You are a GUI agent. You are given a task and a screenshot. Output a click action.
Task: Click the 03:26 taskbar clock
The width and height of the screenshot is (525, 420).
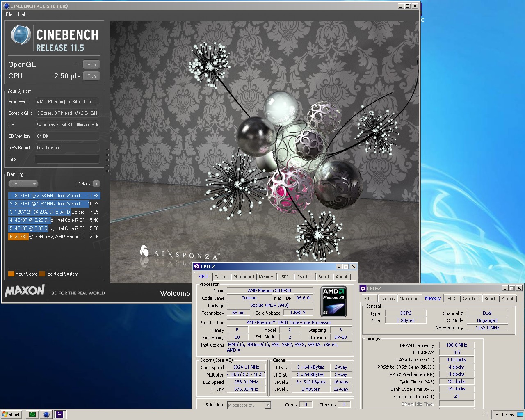(x=508, y=415)
